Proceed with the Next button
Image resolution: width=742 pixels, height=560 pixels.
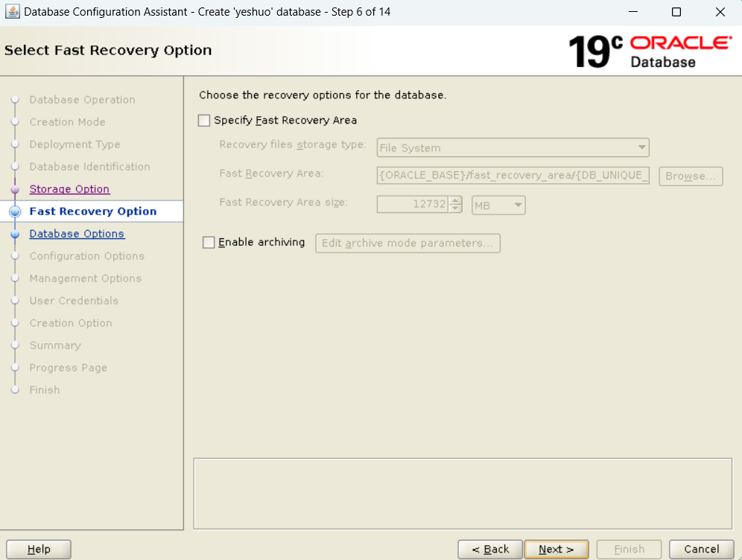[x=556, y=549]
